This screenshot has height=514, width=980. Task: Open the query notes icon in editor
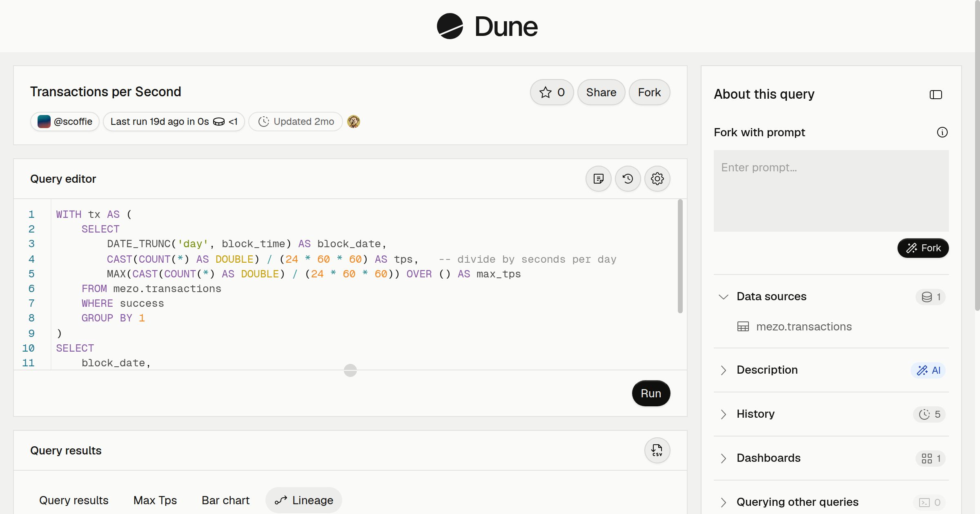(598, 179)
